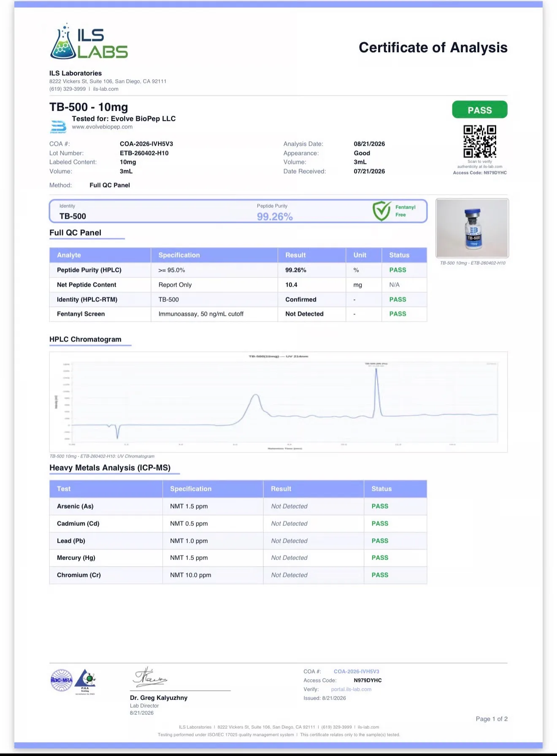Click the Certificate of Analysis title
Viewport: 557px width, 756px height.
433,48
